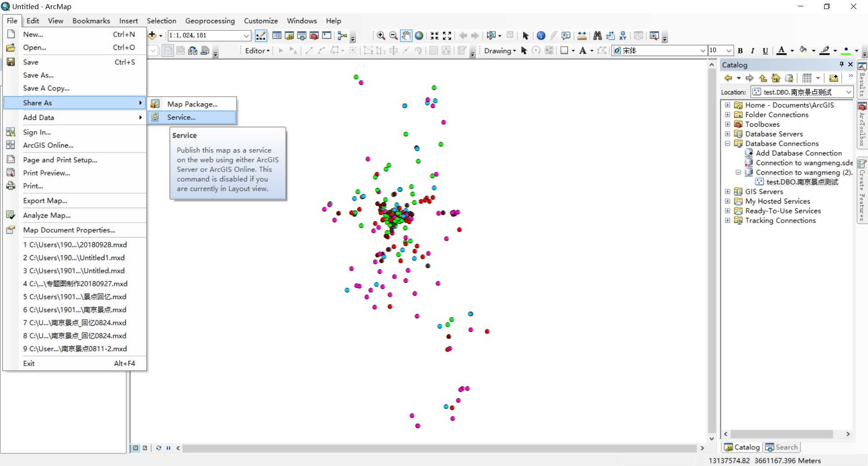The image size is (868, 466).
Task: Collapse the Database Connections node
Action: coord(727,143)
